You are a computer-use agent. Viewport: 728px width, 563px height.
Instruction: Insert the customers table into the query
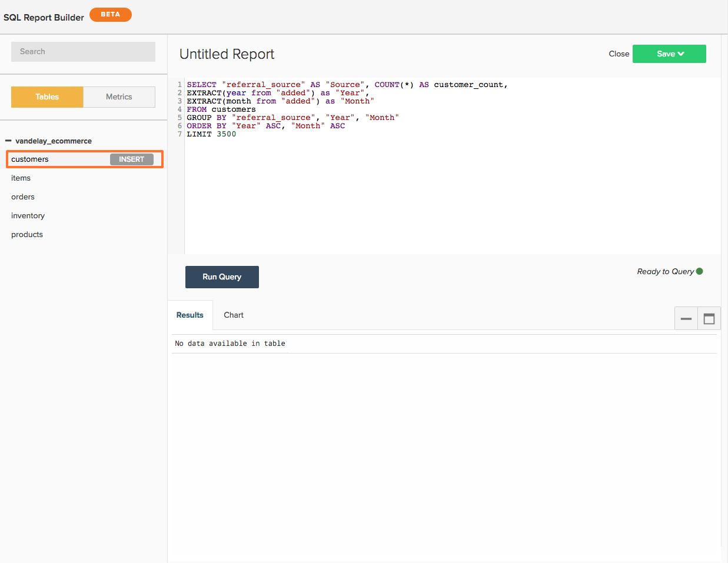pyautogui.click(x=132, y=159)
